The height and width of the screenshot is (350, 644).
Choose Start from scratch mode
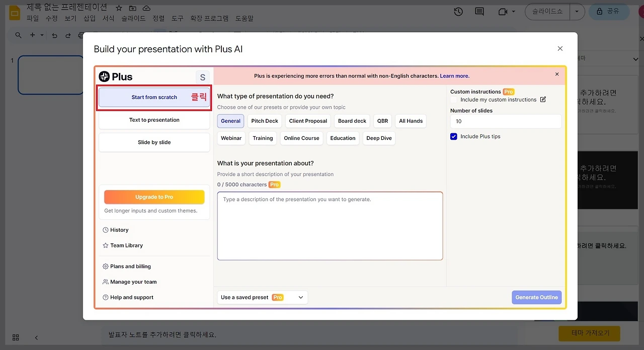154,97
